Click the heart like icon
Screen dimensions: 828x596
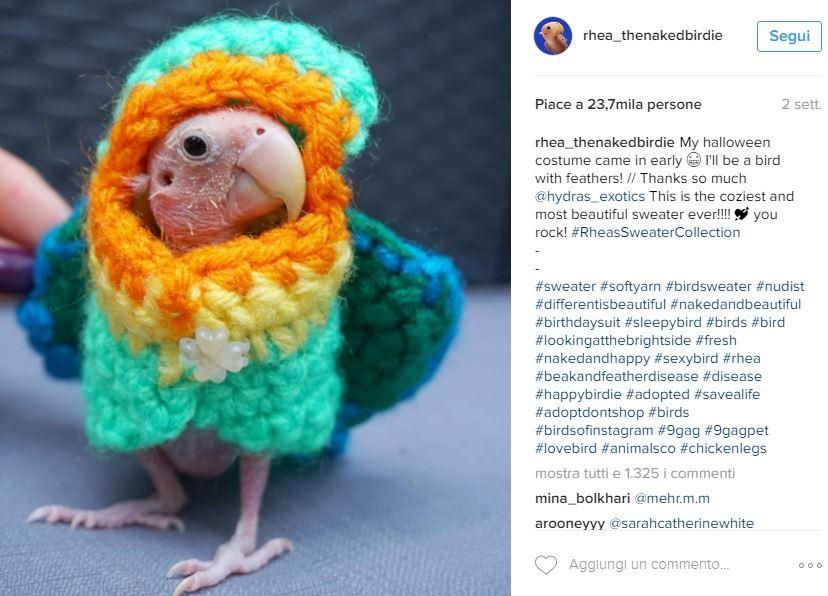click(x=546, y=565)
